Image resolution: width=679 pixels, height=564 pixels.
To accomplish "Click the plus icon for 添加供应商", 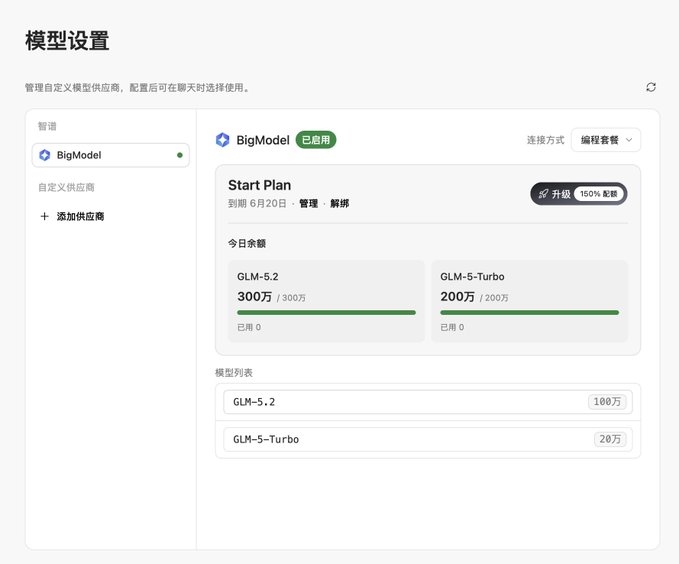I will pyautogui.click(x=44, y=216).
